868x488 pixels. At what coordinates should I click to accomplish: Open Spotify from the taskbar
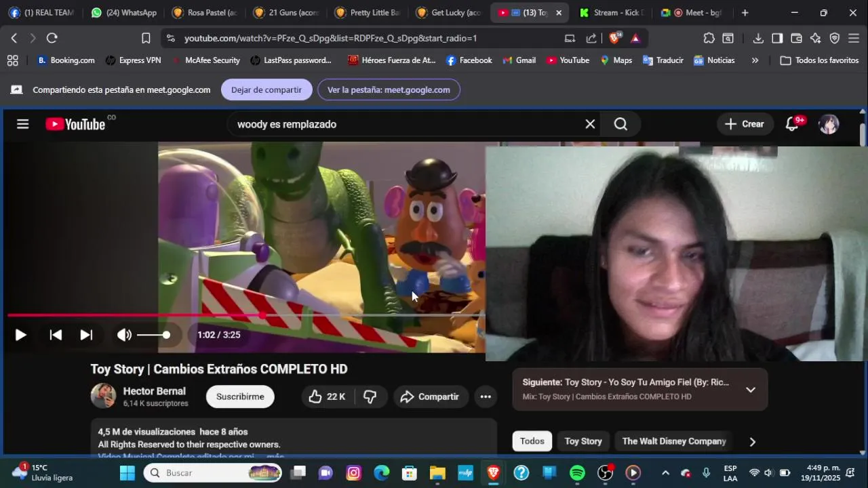577,473
